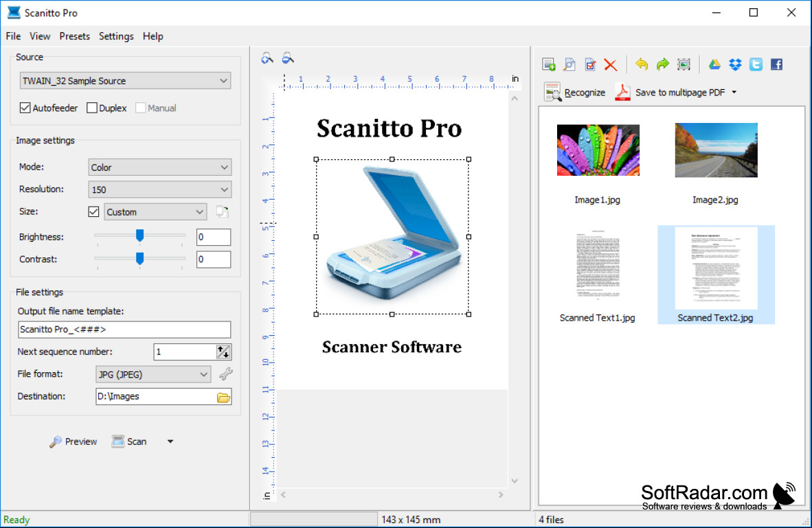This screenshot has height=528, width=812.
Task: Click the 'Ready' status text
Action: click(x=16, y=520)
